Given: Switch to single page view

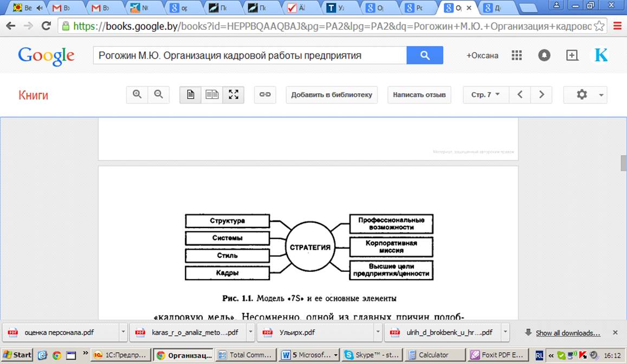Looking at the screenshot, I should 190,95.
